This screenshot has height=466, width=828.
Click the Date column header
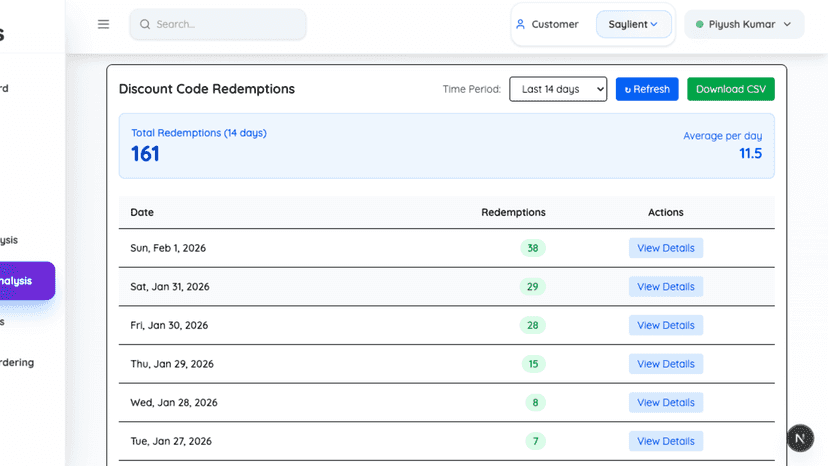[x=142, y=212]
